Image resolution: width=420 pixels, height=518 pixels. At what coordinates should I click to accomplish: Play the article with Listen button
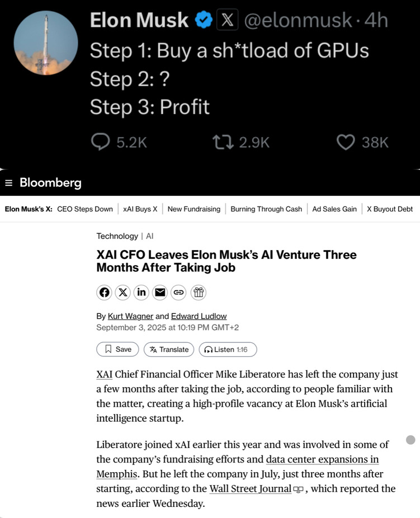(228, 350)
